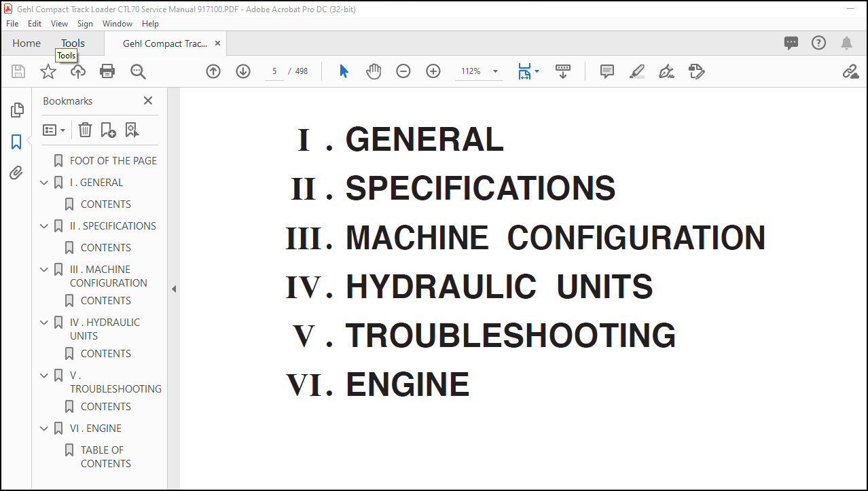Open the Sign menu
This screenshot has height=491, width=868.
pyautogui.click(x=85, y=23)
